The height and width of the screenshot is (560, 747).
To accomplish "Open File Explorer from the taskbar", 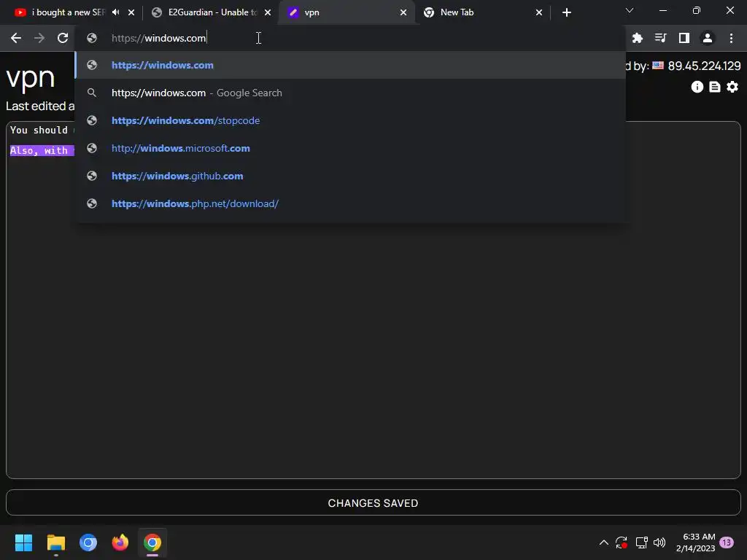I will point(55,542).
